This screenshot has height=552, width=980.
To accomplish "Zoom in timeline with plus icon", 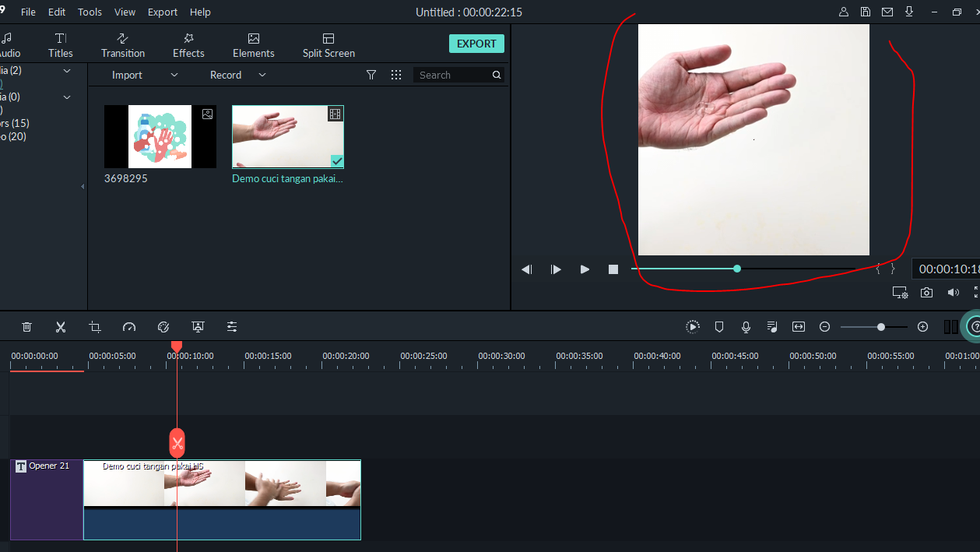I will tap(922, 327).
